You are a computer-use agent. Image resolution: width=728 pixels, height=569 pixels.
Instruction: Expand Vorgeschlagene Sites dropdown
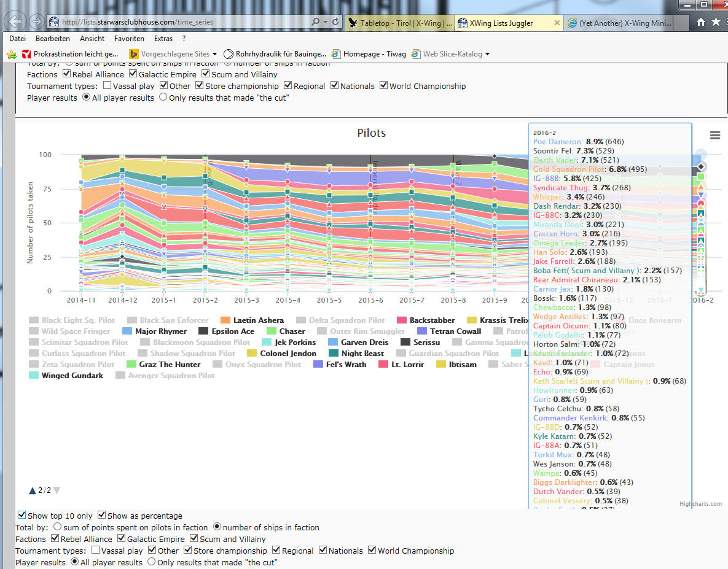(x=214, y=54)
